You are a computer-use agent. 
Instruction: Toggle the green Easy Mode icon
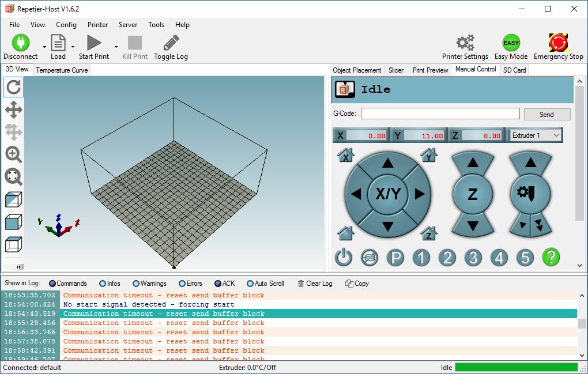511,43
